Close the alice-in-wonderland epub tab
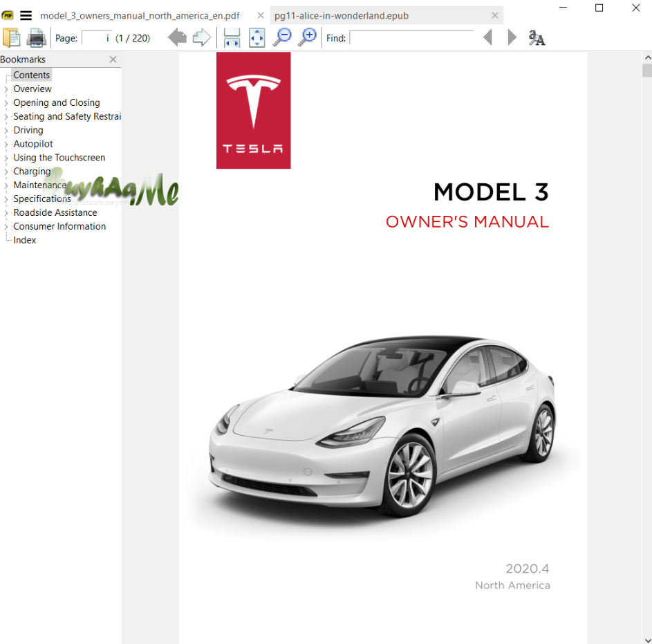This screenshot has width=652, height=644. pos(495,15)
